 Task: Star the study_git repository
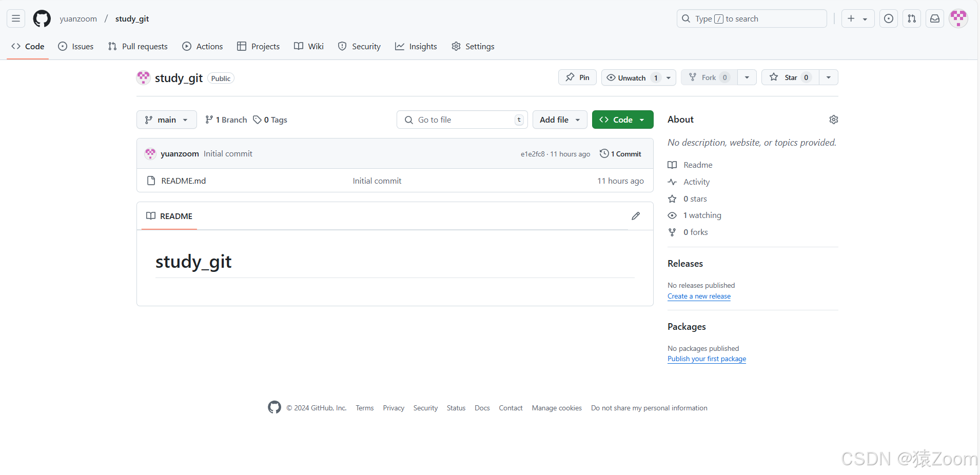790,77
